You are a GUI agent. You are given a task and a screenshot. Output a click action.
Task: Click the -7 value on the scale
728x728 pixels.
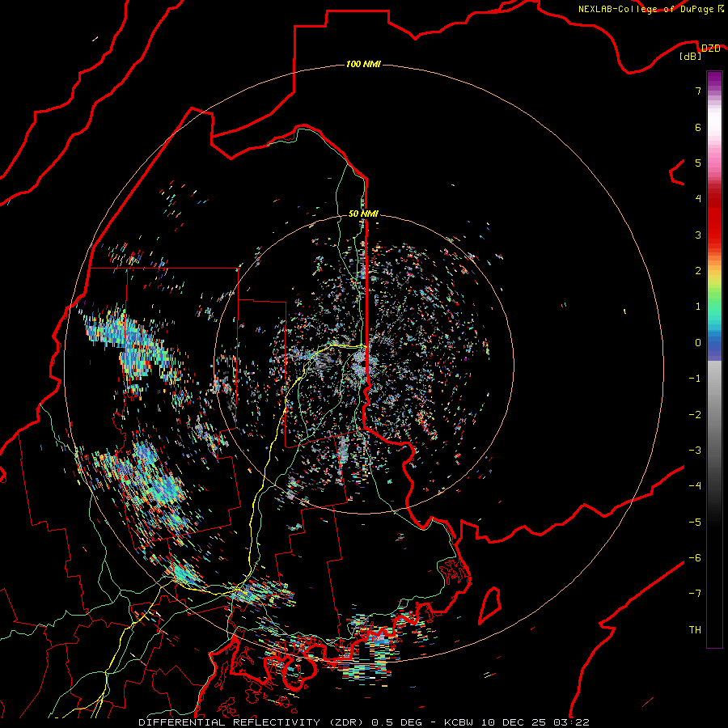click(695, 594)
